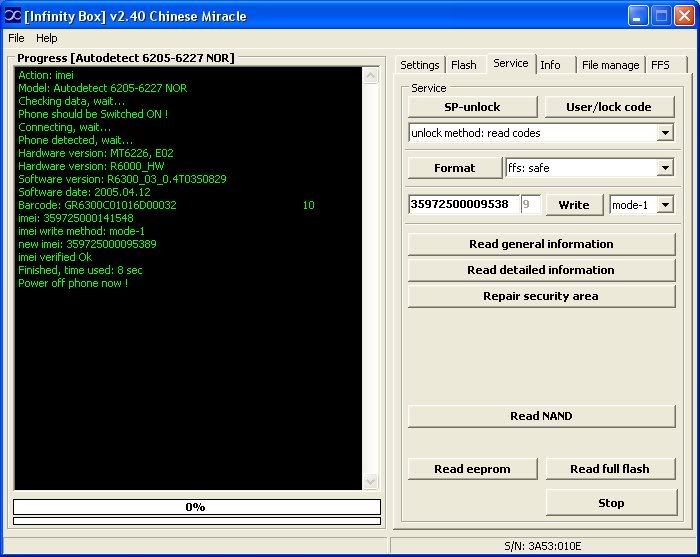Minimize the Infinity Box window
This screenshot has width=700, height=557.
click(x=638, y=16)
